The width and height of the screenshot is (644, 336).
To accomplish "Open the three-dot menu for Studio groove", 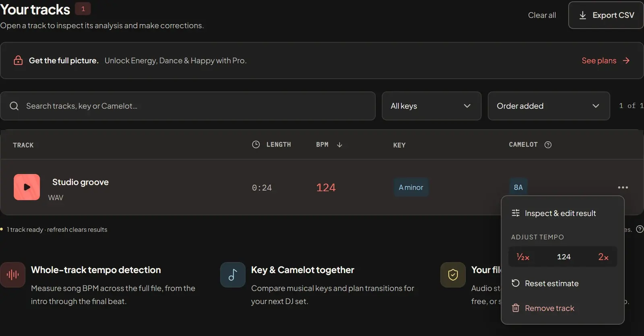I will click(623, 188).
